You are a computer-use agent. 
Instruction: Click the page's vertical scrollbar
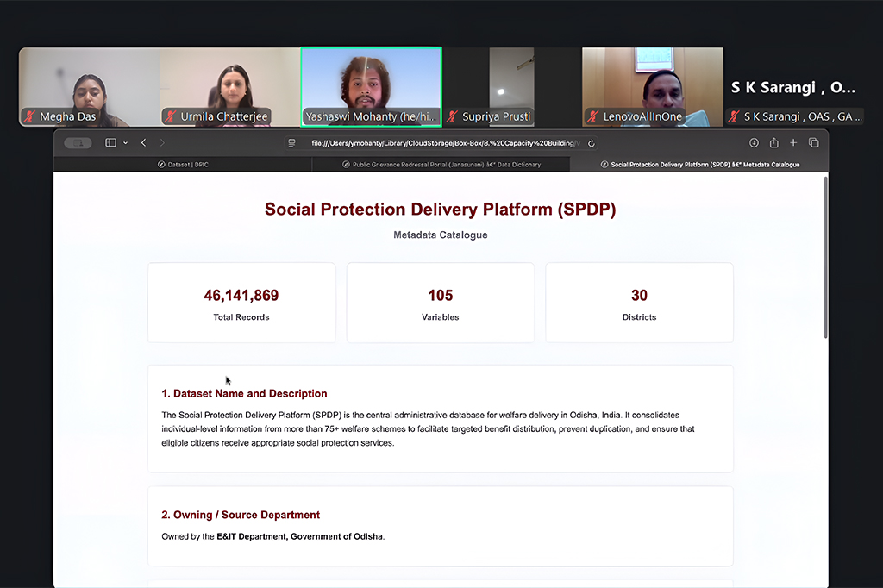coord(825,259)
